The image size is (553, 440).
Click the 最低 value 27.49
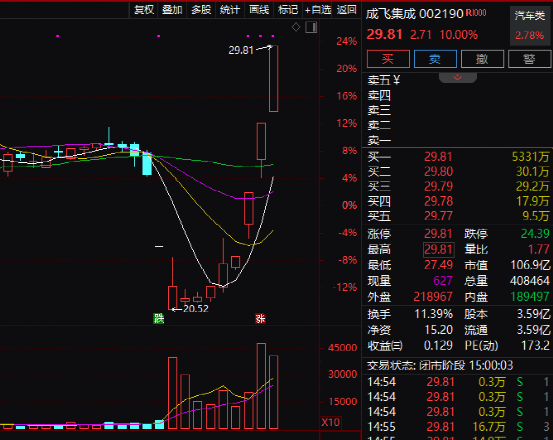(x=438, y=265)
